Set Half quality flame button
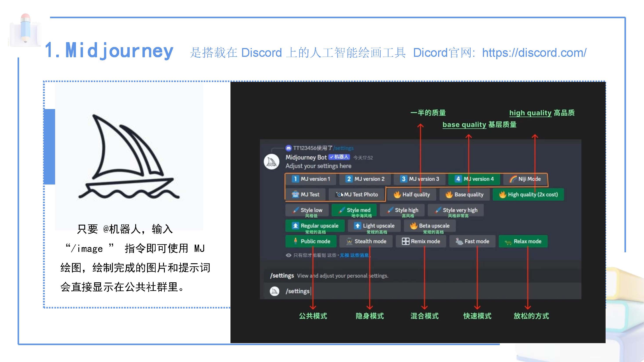 (x=412, y=194)
